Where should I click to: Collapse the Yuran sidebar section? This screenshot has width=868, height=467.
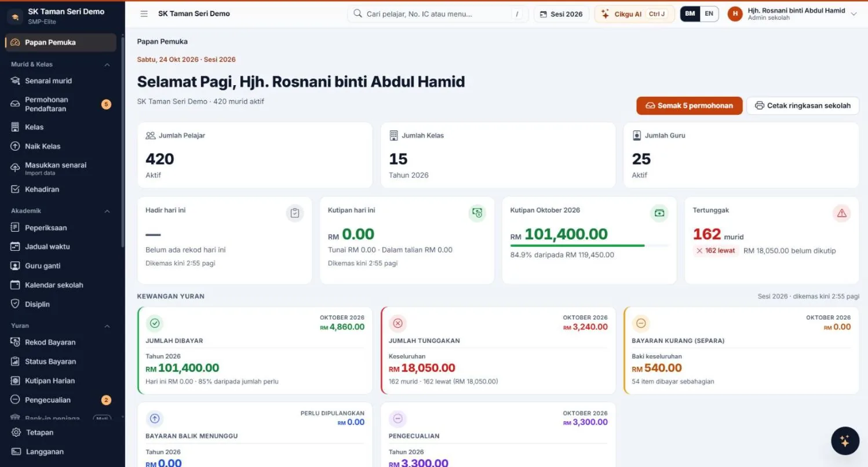click(107, 326)
